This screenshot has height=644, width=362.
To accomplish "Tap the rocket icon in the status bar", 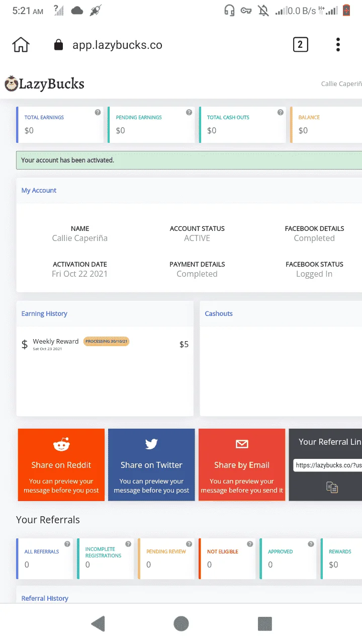I will coord(96,10).
